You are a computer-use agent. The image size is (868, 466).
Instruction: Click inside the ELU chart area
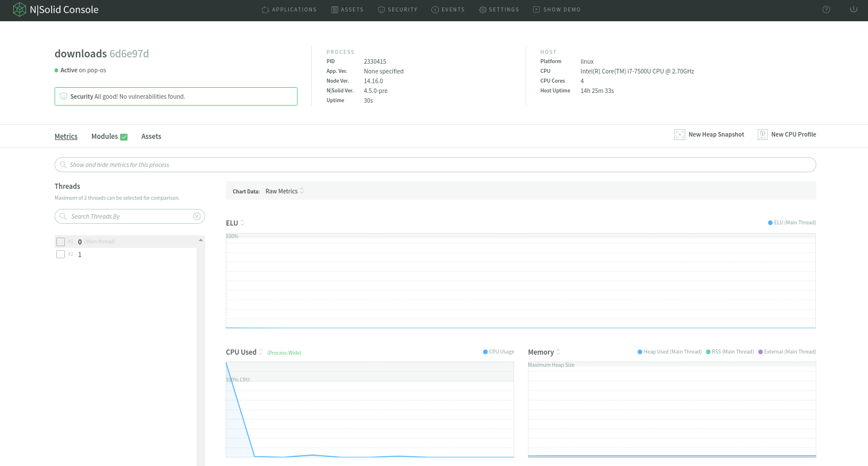(520, 281)
